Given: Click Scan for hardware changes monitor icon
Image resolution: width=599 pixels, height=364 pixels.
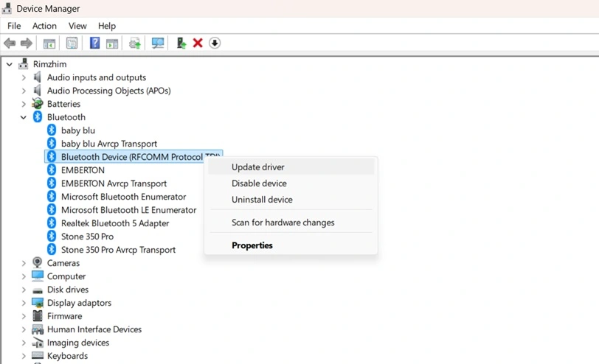Looking at the screenshot, I should [x=158, y=43].
